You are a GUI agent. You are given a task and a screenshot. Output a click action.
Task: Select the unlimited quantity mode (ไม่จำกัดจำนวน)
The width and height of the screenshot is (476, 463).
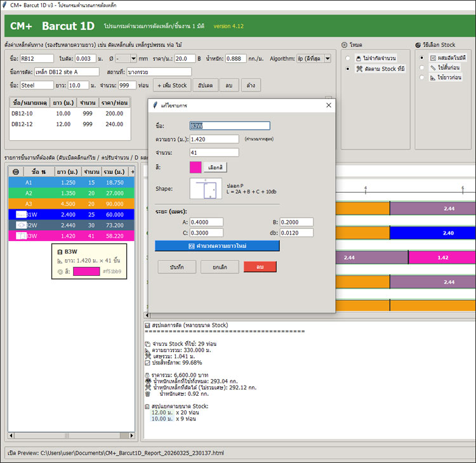click(348, 58)
